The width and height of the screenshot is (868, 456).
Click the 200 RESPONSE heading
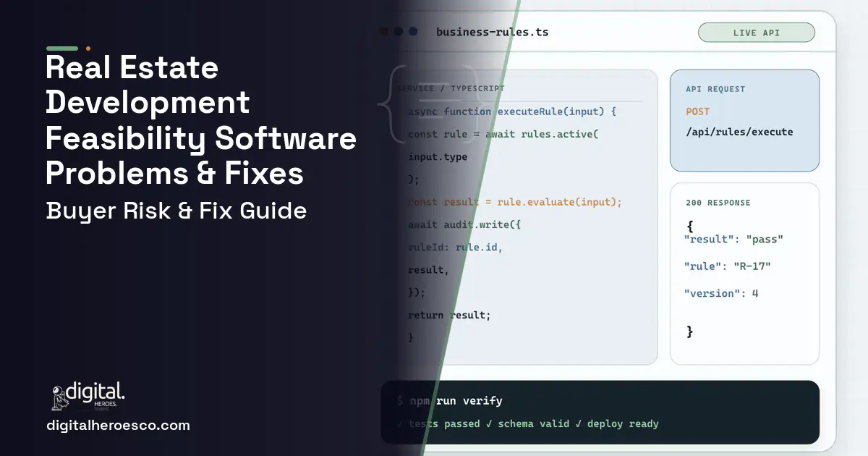pyautogui.click(x=718, y=203)
